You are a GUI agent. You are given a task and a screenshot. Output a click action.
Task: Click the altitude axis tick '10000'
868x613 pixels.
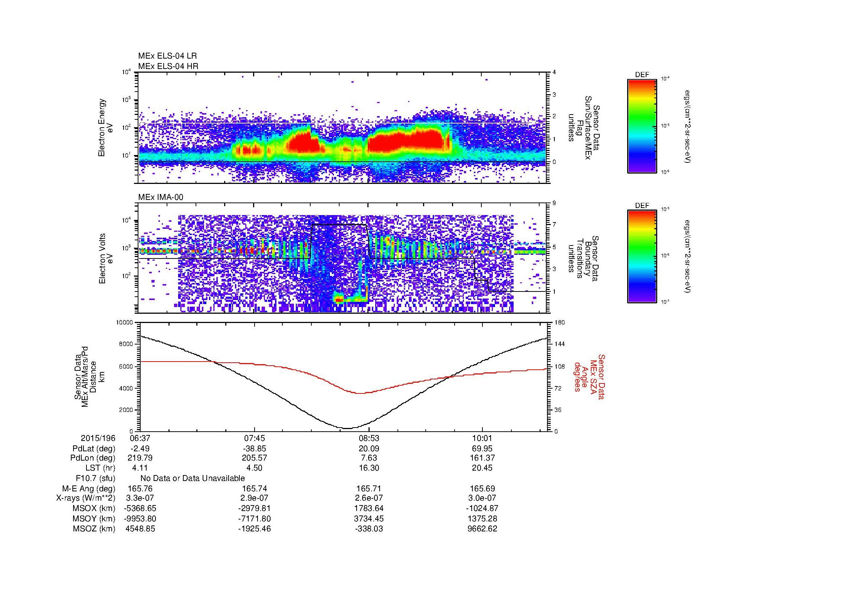click(125, 323)
